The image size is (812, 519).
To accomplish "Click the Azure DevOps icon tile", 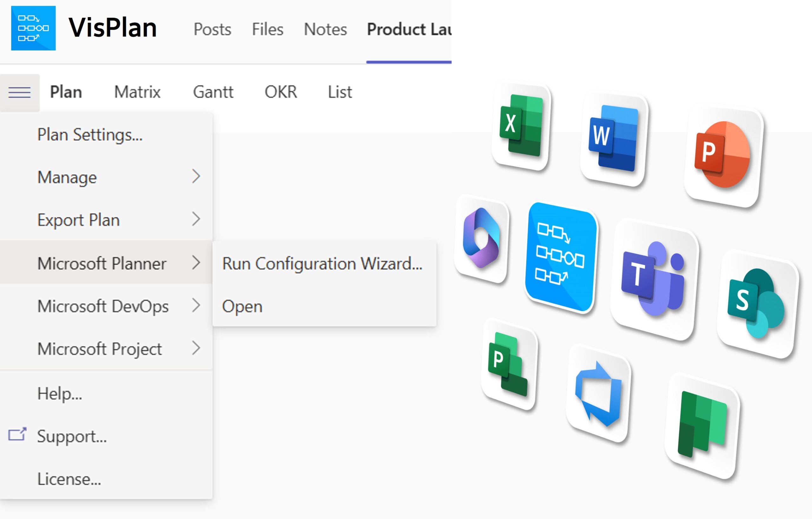I will click(598, 393).
